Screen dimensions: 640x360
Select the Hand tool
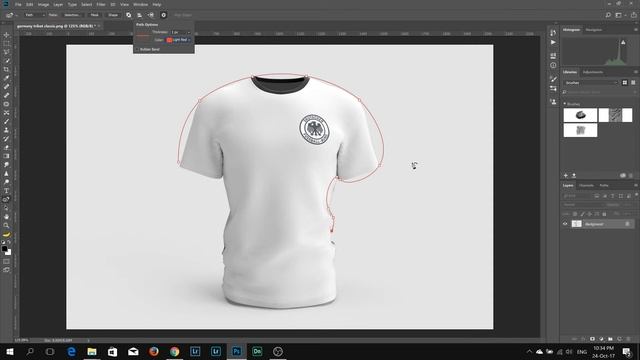[7, 217]
